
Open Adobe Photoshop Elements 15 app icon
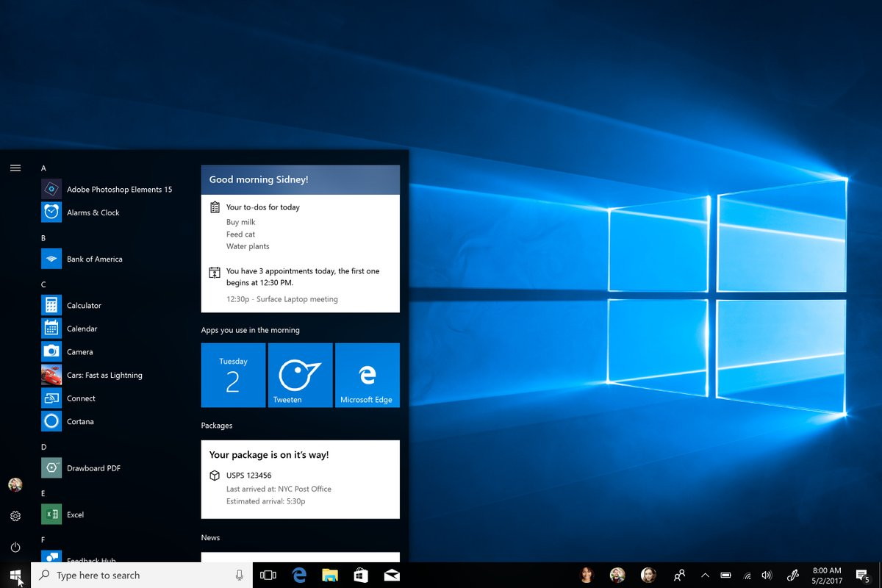51,189
